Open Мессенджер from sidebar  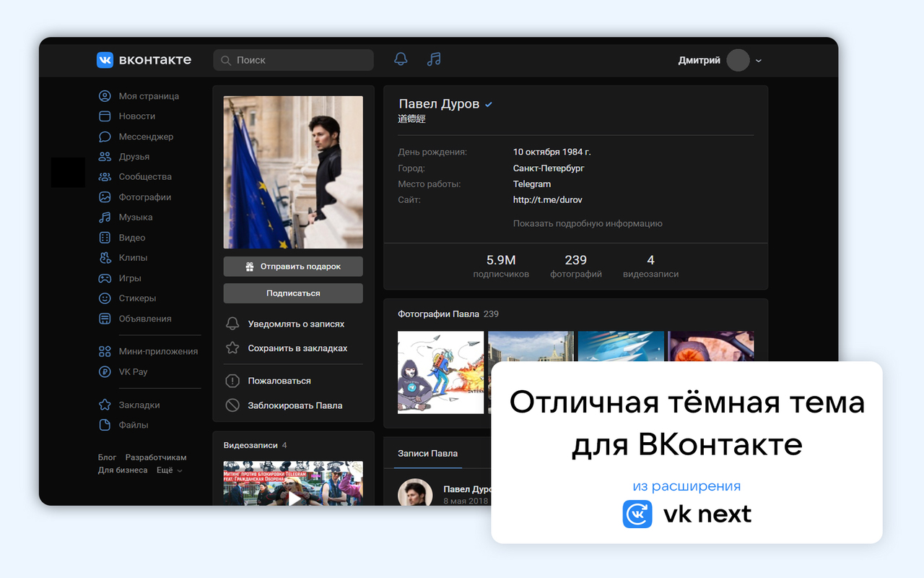click(146, 137)
